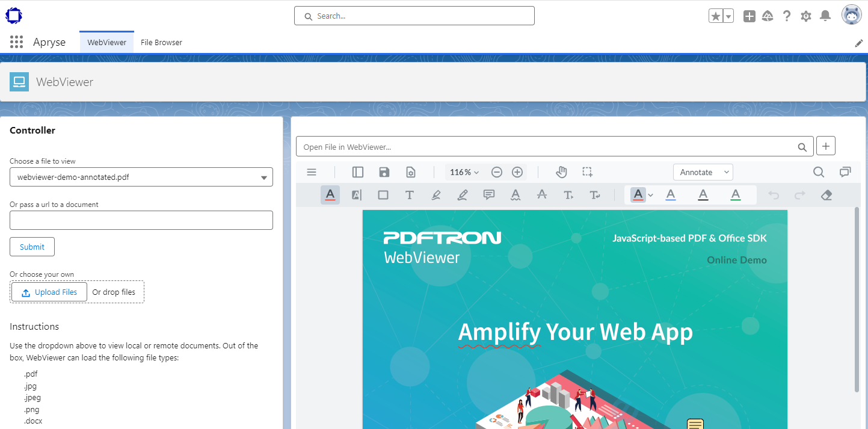Open the Salesforce App Launcher grid
This screenshot has width=868, height=429.
point(16,42)
